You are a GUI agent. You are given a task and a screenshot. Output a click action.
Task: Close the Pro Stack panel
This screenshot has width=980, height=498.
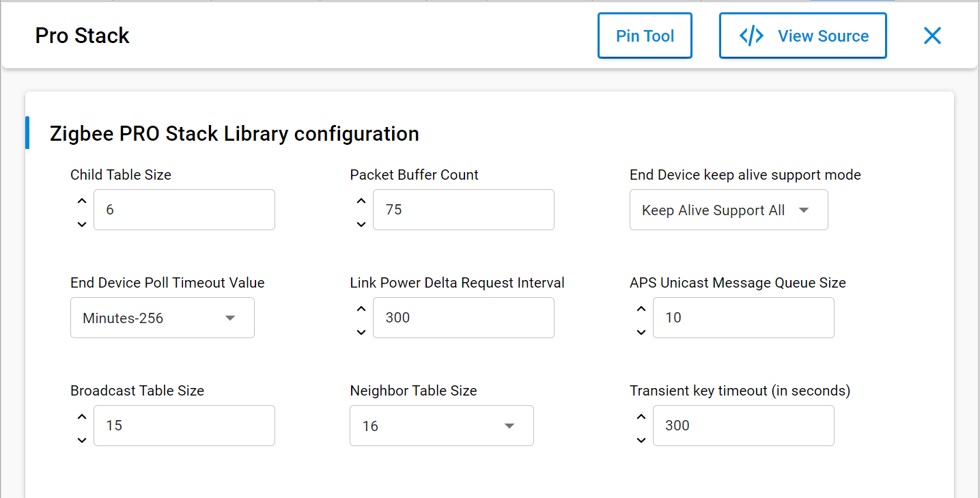[x=932, y=36]
